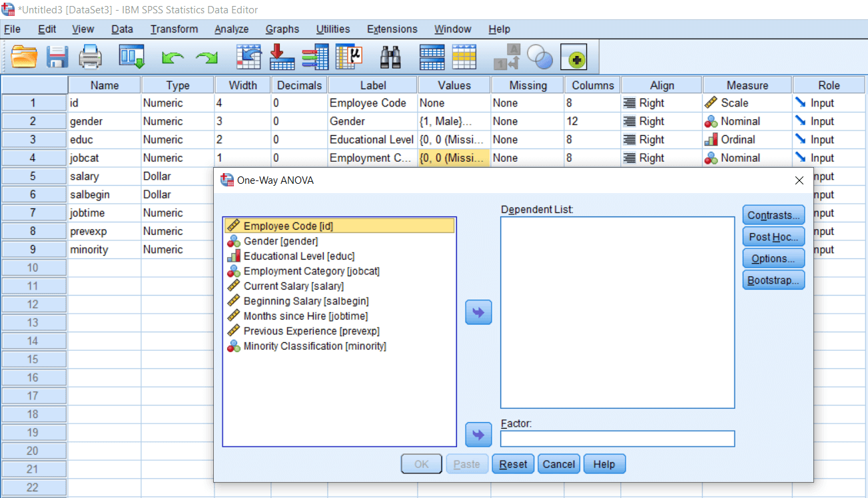
Task: Open the Variables info toolbar icon
Action: (x=314, y=57)
